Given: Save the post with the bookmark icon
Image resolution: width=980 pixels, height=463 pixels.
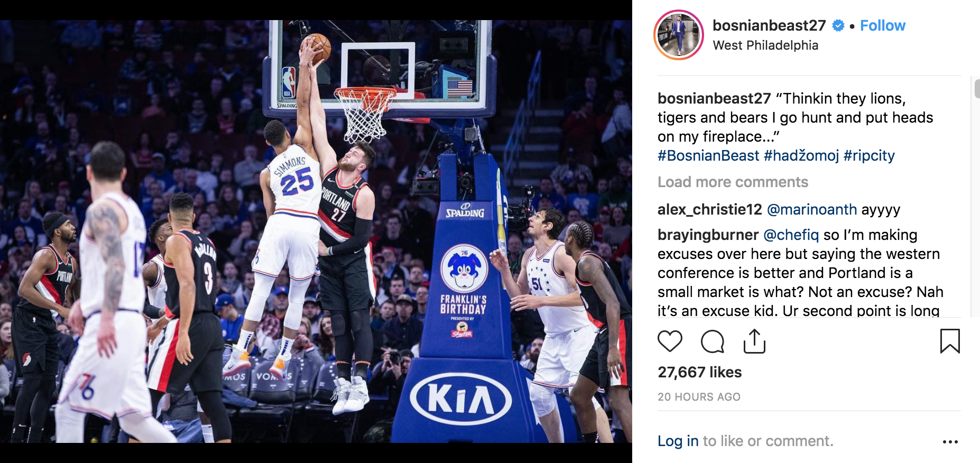Looking at the screenshot, I should pos(950,341).
